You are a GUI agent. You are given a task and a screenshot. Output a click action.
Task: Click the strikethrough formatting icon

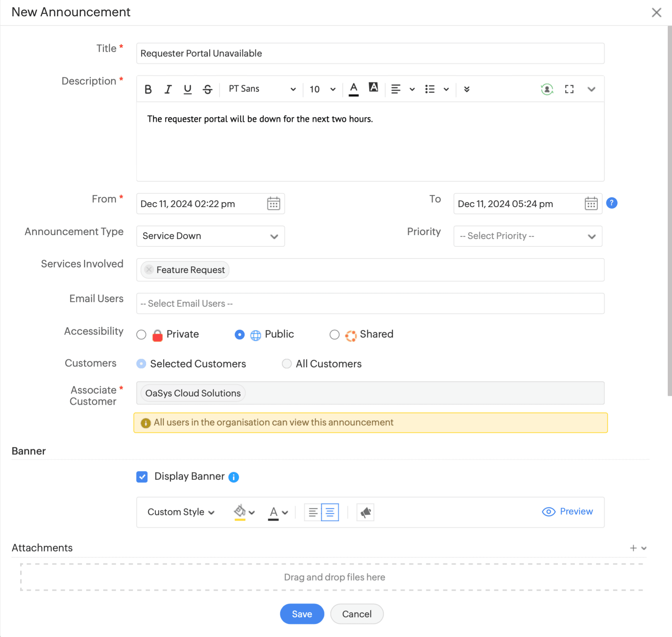208,89
